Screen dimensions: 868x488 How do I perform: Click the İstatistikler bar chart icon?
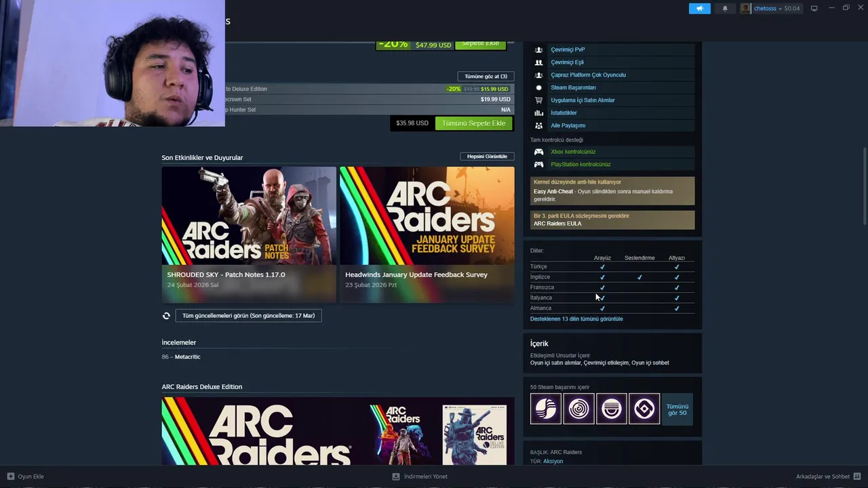(539, 113)
